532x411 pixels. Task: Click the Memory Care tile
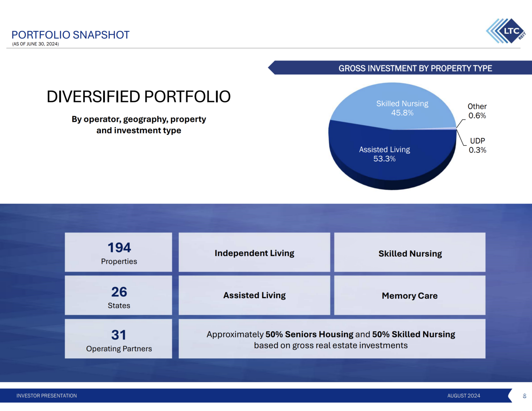point(410,295)
